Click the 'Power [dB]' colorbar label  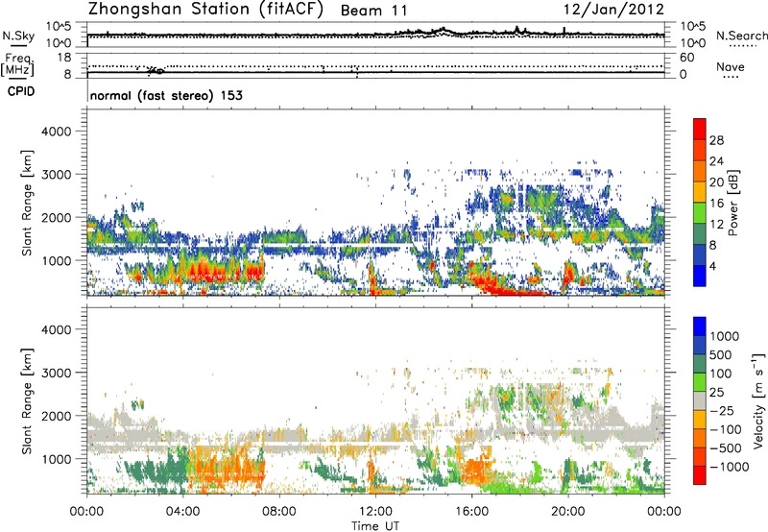coord(732,203)
